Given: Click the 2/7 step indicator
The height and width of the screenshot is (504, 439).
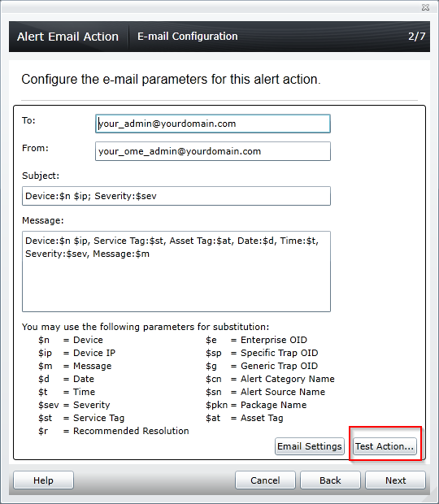Looking at the screenshot, I should pos(416,37).
